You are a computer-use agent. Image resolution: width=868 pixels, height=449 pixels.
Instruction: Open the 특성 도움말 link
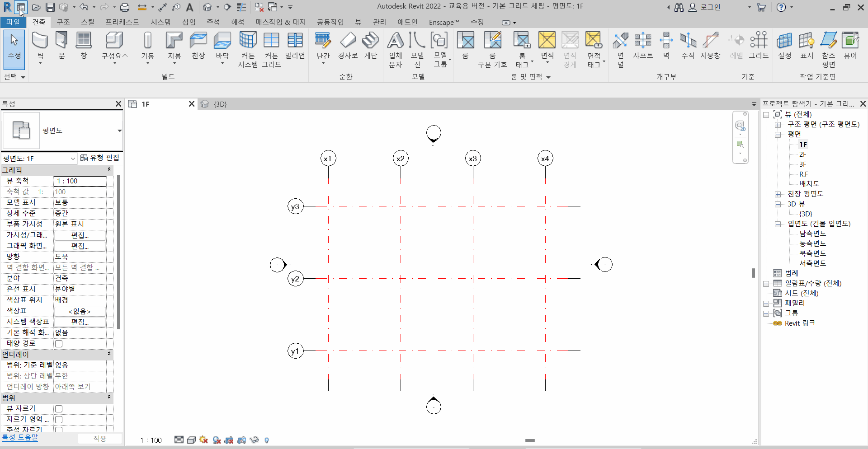[20, 437]
